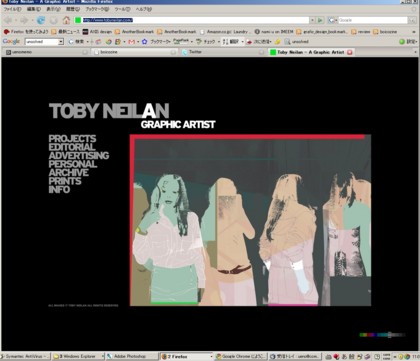The image size is (420, 361).
Task: Switch to the uenomeno tab
Action: pos(47,52)
